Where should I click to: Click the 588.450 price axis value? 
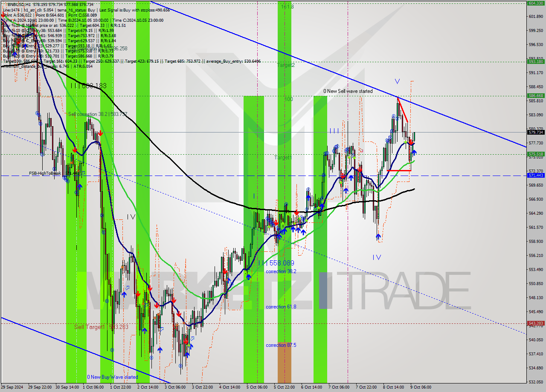pyautogui.click(x=536, y=86)
